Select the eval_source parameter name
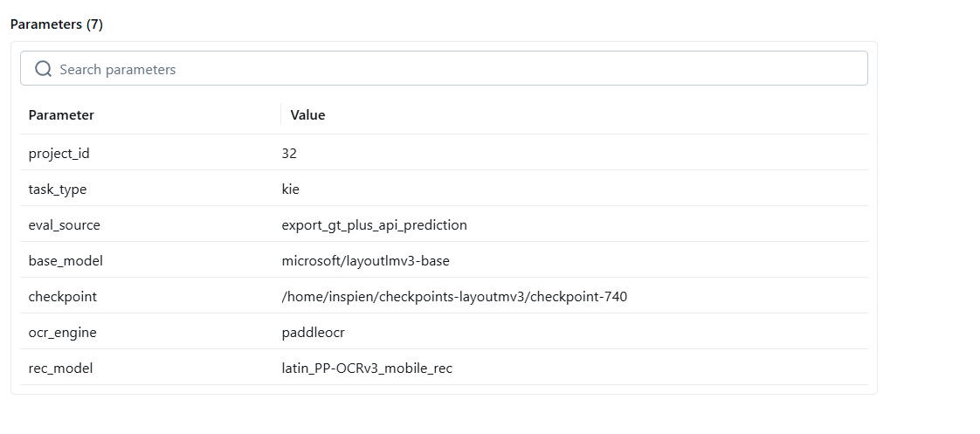Screen dimensions: 980x434 [65, 225]
